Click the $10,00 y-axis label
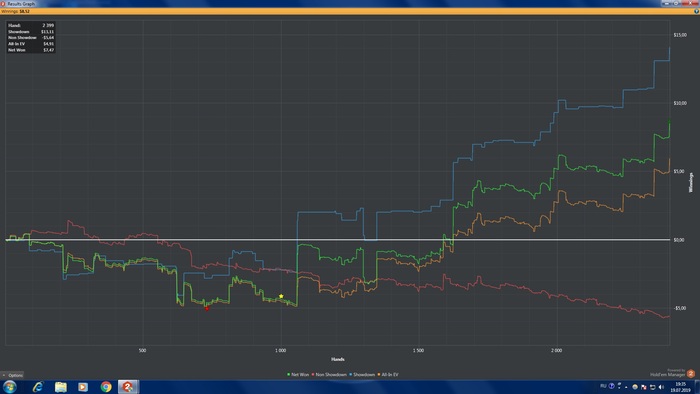 [x=680, y=103]
